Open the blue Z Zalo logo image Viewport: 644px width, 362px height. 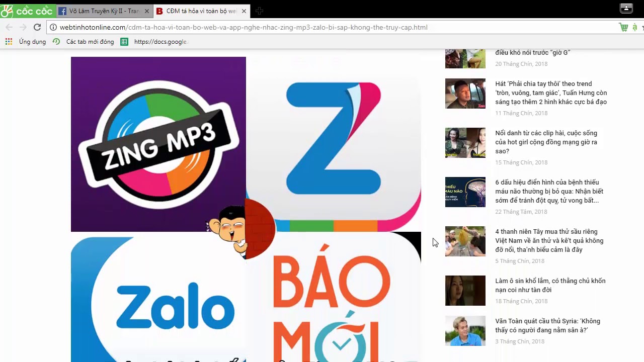coord(334,144)
